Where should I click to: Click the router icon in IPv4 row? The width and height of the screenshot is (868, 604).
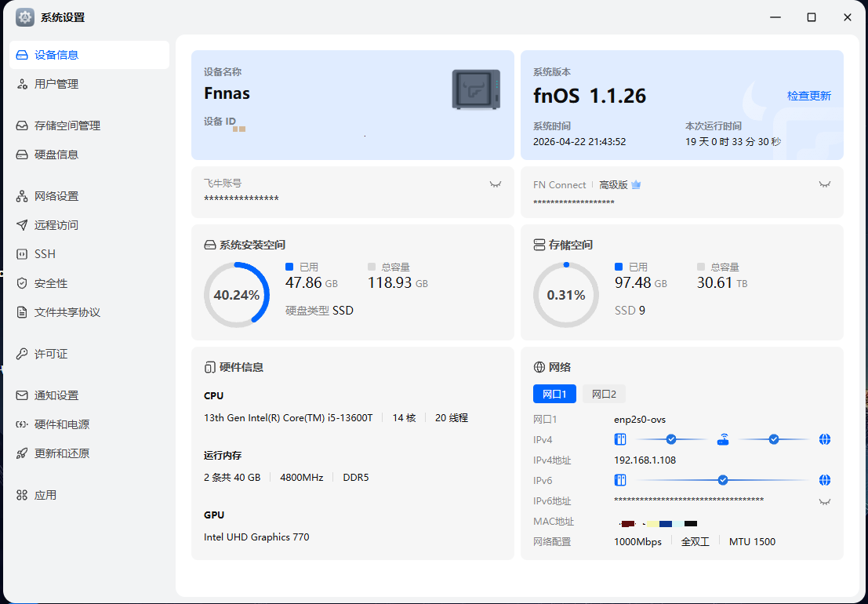723,439
